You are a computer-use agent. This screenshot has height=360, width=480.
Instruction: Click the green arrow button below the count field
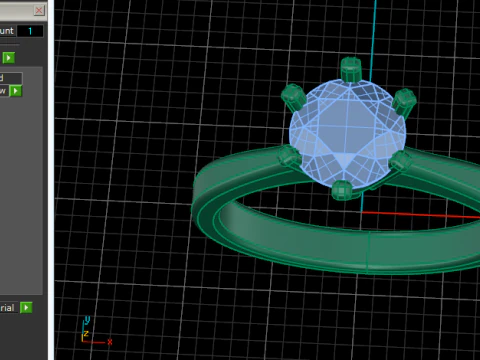(x=9, y=58)
